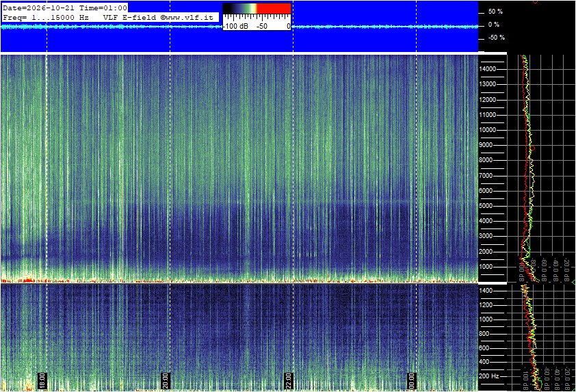This screenshot has width=576, height=392.
Task: Select the Time=01:00 header text
Action: click(x=103, y=8)
